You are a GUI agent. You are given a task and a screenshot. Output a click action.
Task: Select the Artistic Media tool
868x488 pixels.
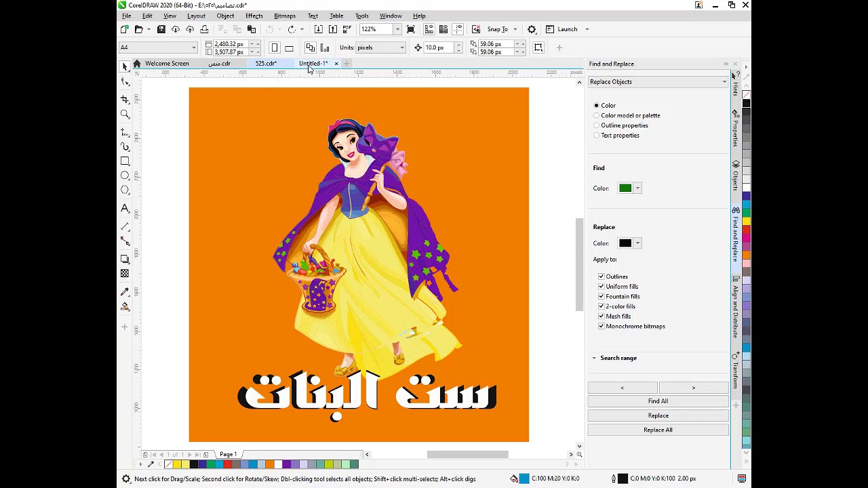(x=125, y=146)
